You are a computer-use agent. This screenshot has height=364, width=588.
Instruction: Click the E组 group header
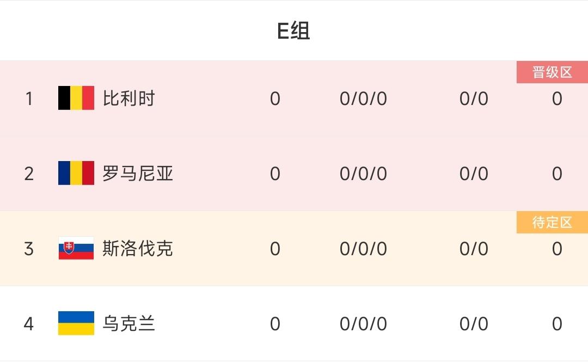click(x=293, y=31)
